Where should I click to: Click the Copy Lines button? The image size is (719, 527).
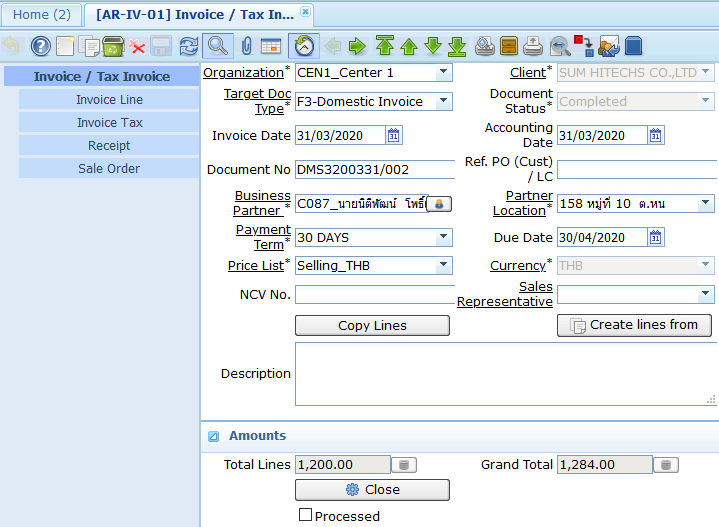pyautogui.click(x=372, y=326)
